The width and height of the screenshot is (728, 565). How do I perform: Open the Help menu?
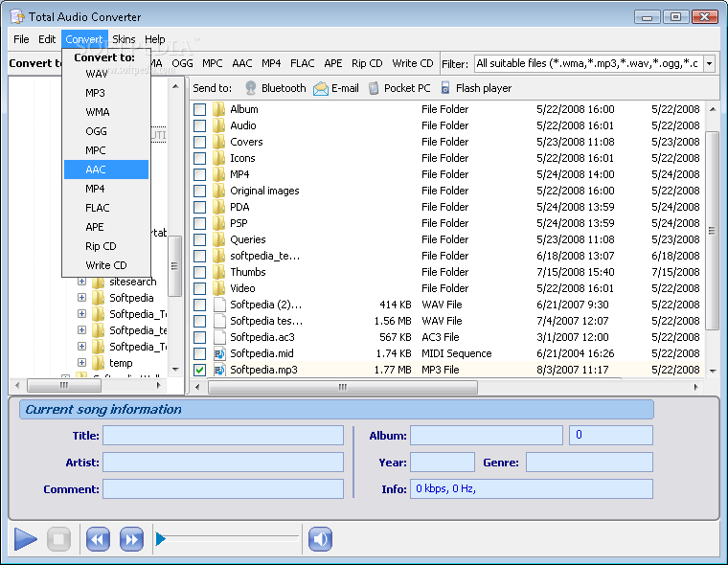pyautogui.click(x=155, y=39)
